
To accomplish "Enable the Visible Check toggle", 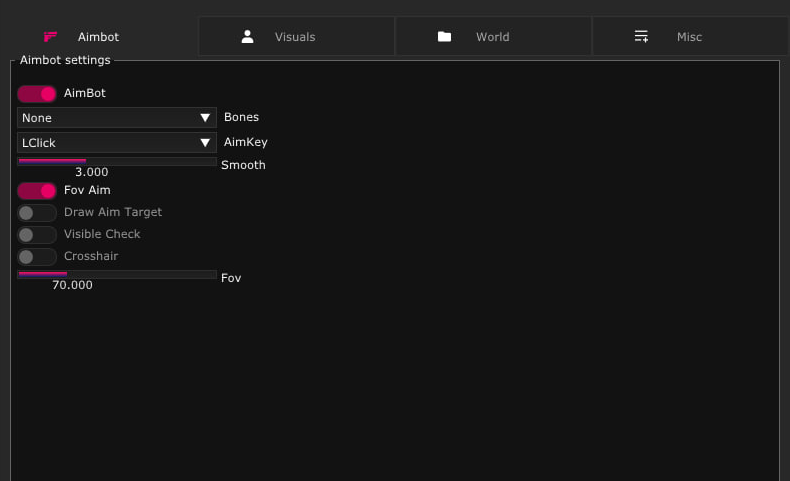I will pos(37,234).
